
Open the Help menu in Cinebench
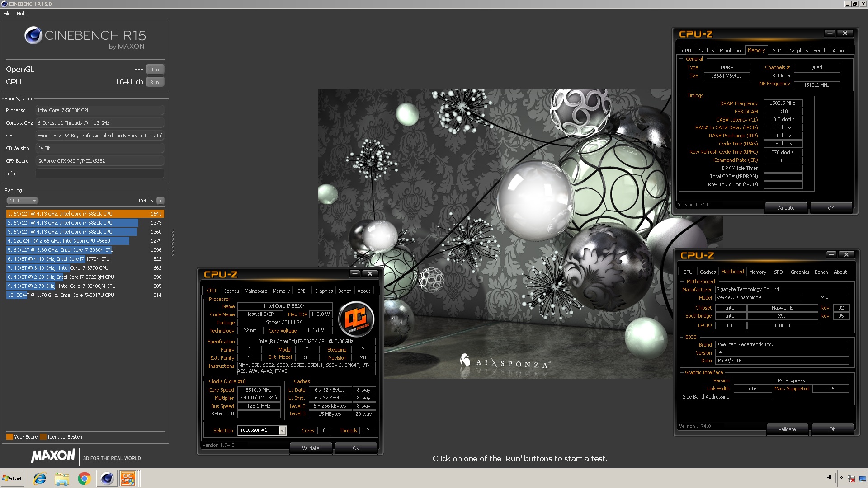click(22, 14)
